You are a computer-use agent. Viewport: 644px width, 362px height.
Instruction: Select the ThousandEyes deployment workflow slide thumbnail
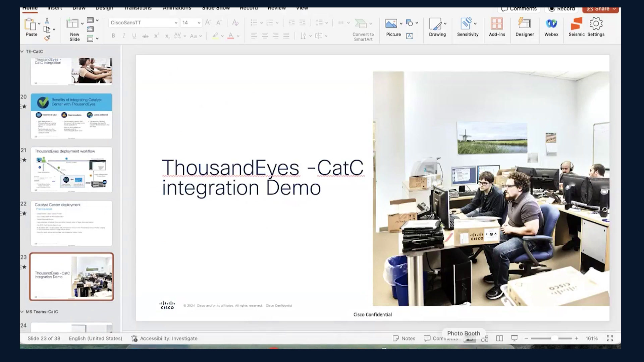71,170
